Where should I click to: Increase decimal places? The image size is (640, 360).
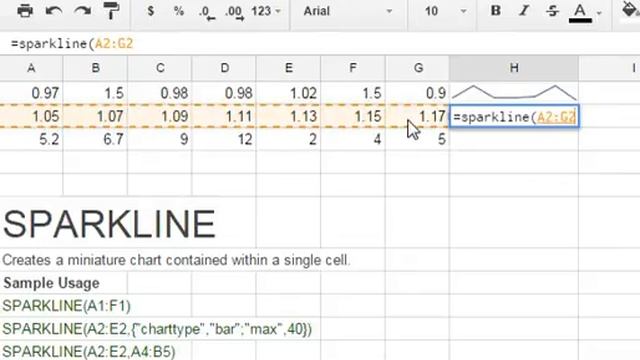click(235, 12)
